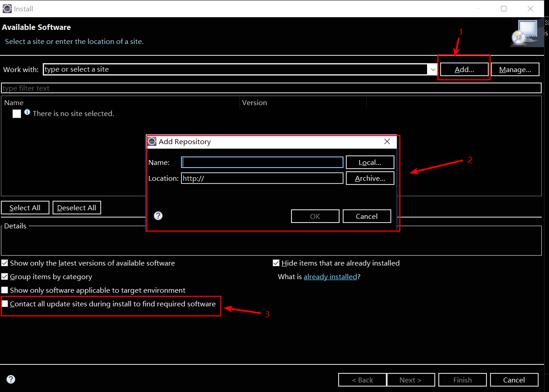The image size is (549, 392).
Task: Click the Next button
Action: (x=411, y=380)
